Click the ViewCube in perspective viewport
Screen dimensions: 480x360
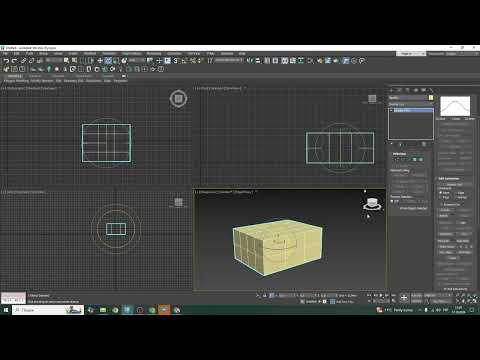(x=372, y=203)
